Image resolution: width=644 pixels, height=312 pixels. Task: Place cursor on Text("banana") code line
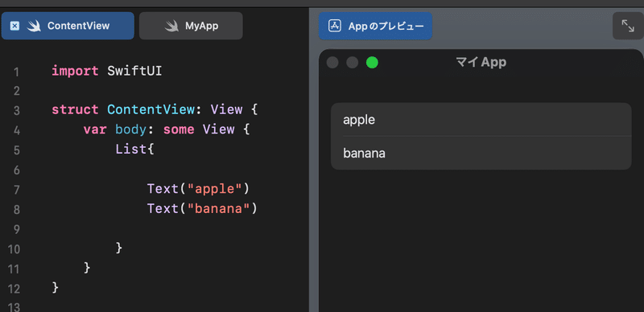click(x=202, y=208)
